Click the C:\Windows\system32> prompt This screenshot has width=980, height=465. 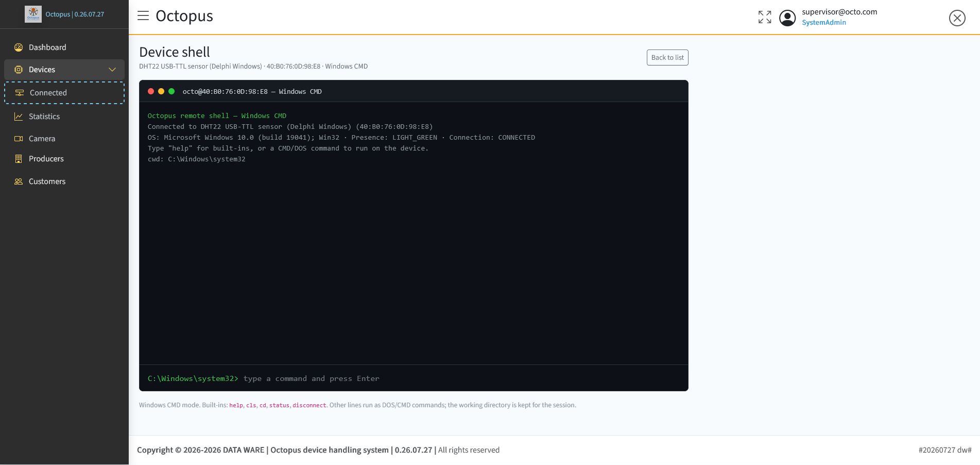pos(193,378)
